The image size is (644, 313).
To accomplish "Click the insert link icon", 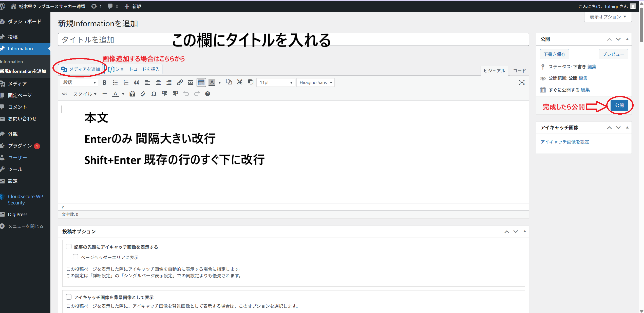I will click(180, 82).
